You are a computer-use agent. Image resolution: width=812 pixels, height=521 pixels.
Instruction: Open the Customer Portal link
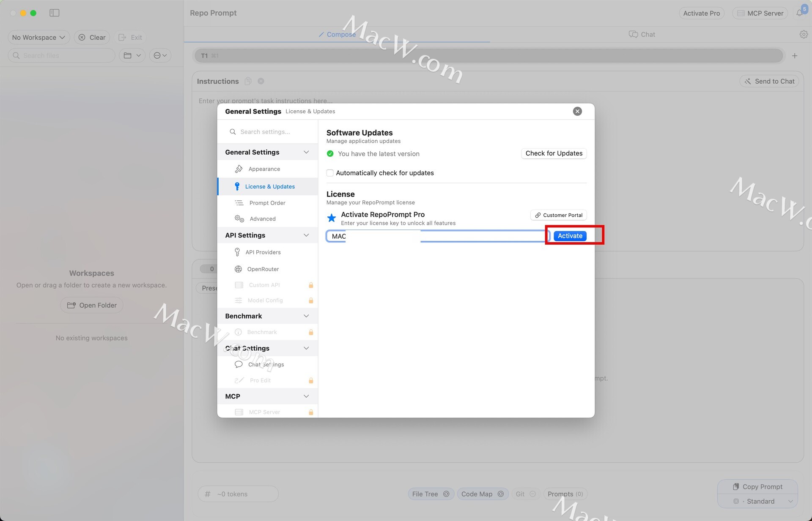[x=558, y=215]
